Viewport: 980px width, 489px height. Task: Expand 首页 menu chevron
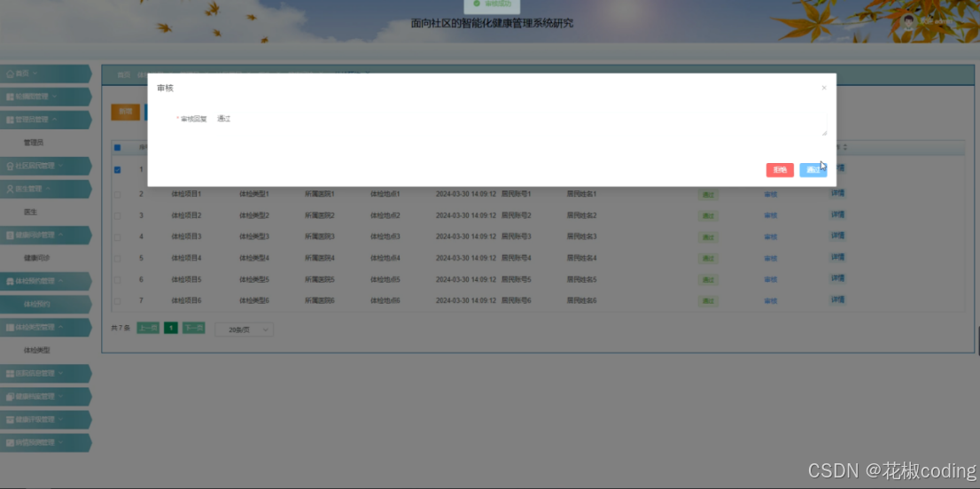(35, 74)
